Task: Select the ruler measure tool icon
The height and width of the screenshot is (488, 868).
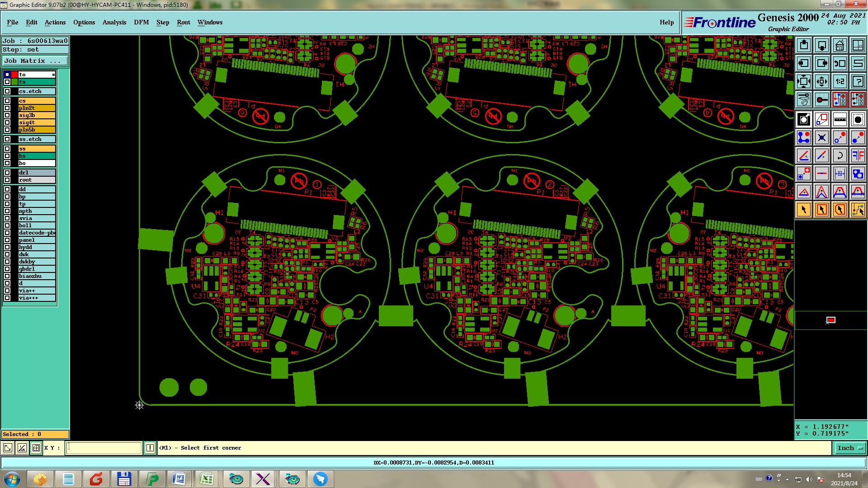Action: (840, 119)
